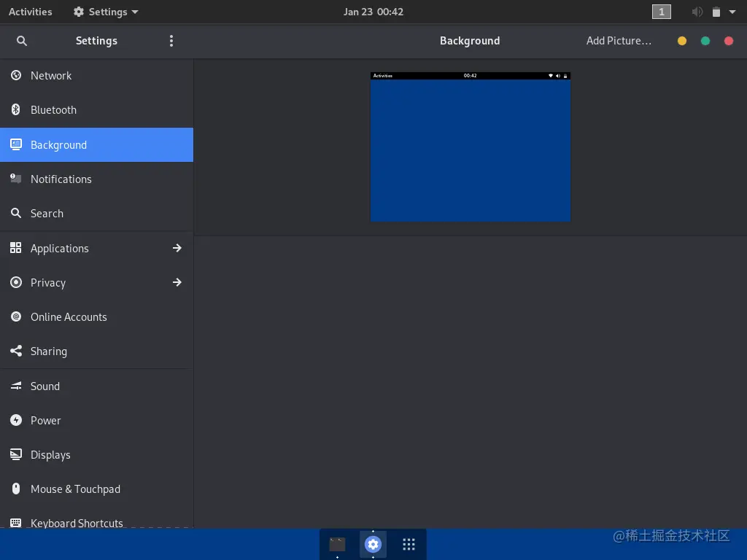Select the Online Accounts text label

tap(69, 316)
